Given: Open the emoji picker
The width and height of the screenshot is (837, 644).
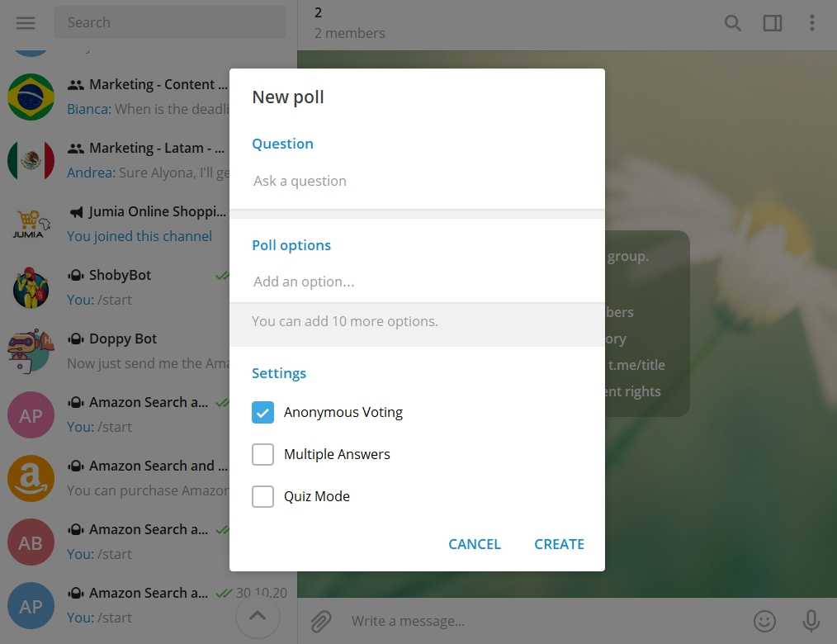Looking at the screenshot, I should (x=764, y=621).
